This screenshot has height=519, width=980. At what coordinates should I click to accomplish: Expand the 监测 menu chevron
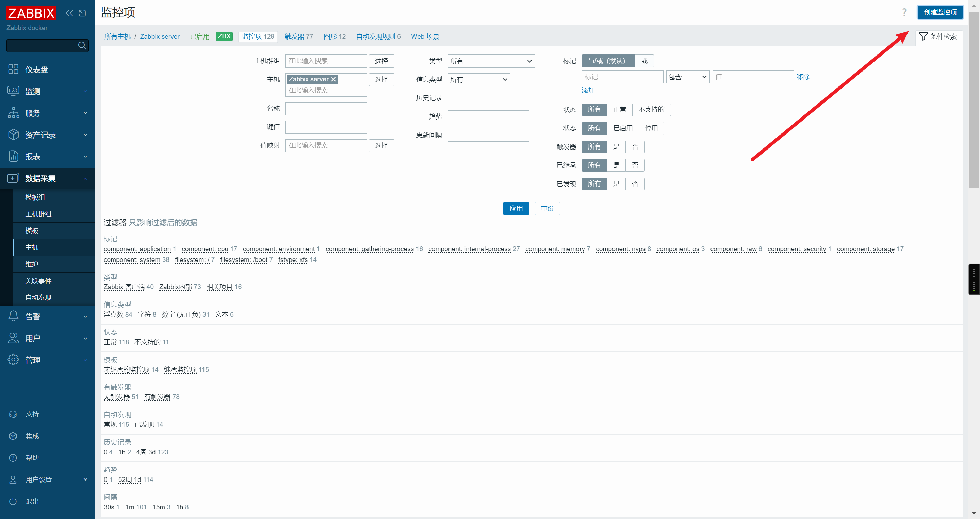point(86,91)
